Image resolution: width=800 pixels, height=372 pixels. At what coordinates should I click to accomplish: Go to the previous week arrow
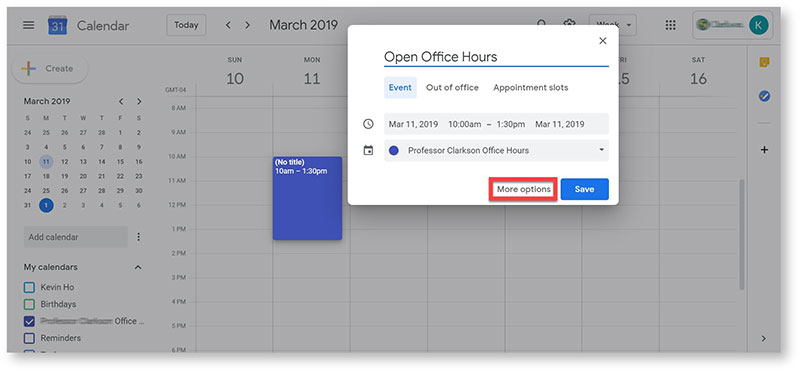(x=228, y=25)
